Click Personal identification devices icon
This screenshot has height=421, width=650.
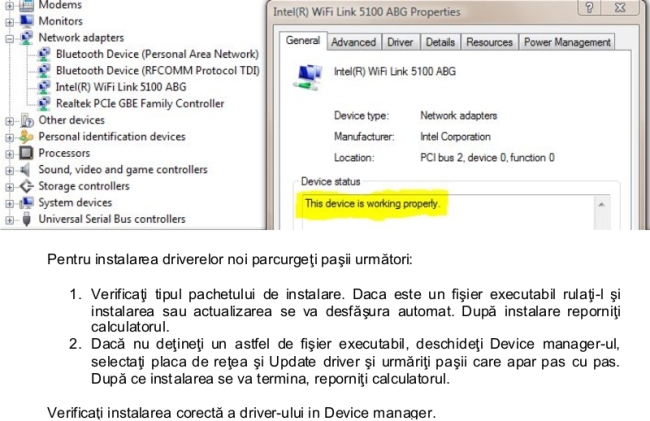[27, 136]
